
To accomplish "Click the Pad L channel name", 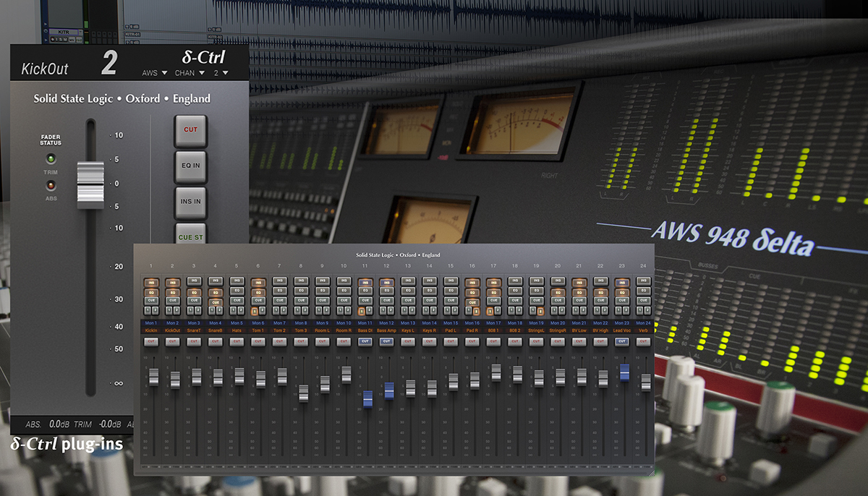I will (x=451, y=330).
